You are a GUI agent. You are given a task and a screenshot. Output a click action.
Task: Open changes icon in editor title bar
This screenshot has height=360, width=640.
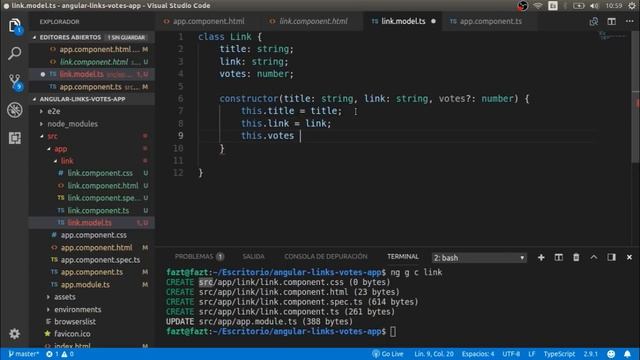point(594,22)
